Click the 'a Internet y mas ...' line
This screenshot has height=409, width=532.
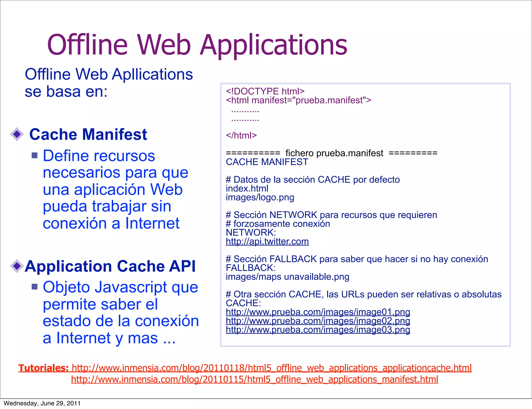109,338
